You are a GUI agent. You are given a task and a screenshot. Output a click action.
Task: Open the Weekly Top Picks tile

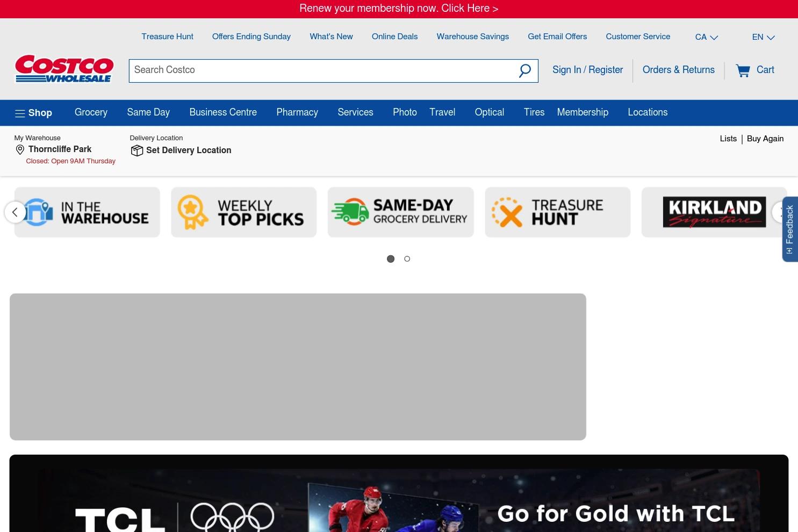coord(244,212)
